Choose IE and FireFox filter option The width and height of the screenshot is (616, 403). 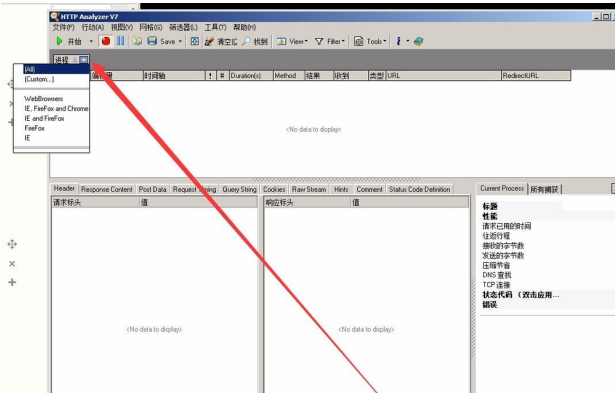51,118
